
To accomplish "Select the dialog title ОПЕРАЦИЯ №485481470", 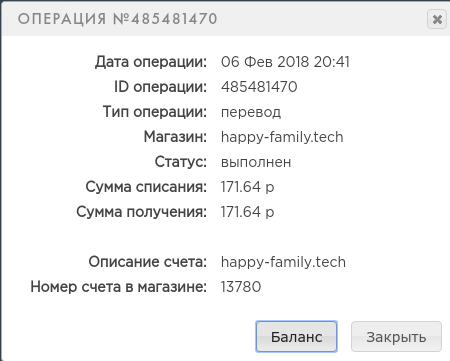I will click(x=117, y=19).
